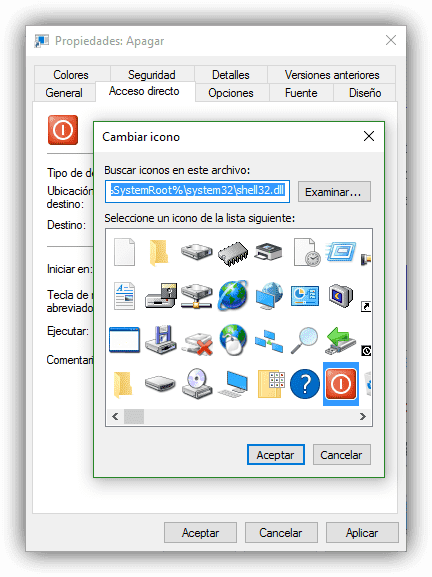Pick the text document with picture icon

pyautogui.click(x=124, y=296)
